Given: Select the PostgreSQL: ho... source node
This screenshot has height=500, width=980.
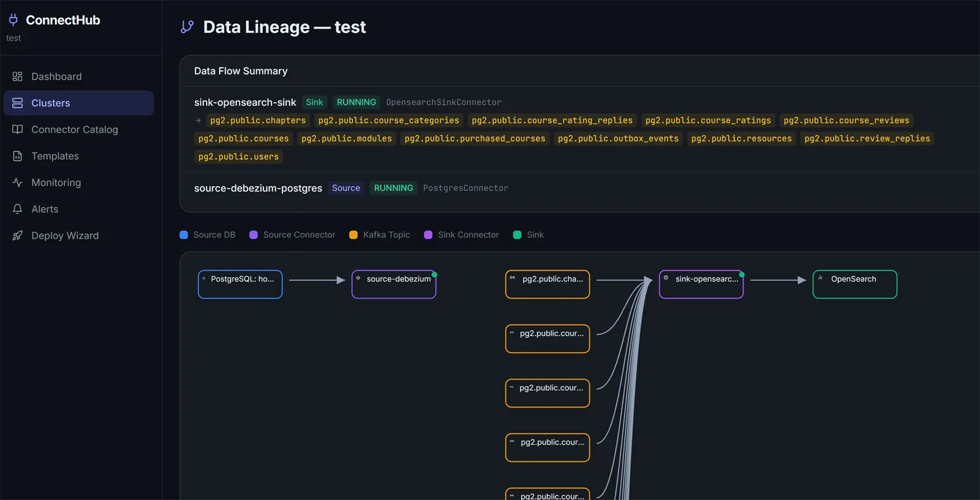Looking at the screenshot, I should click(240, 285).
